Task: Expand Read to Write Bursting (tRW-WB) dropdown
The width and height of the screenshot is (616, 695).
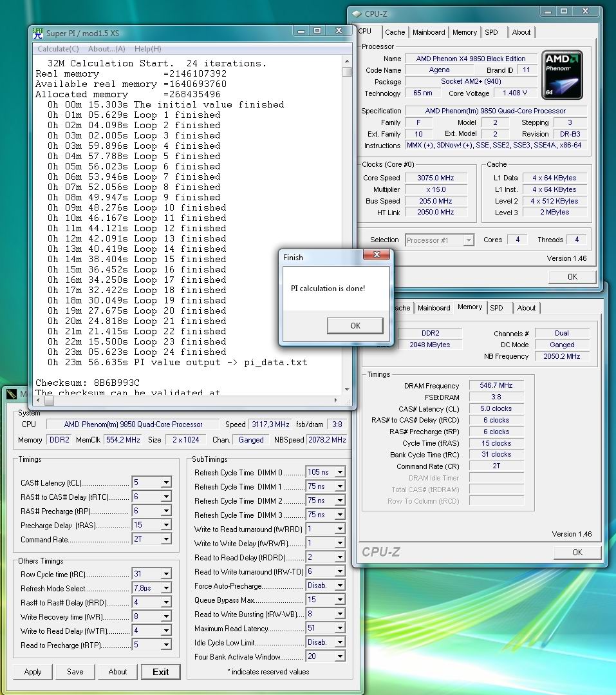Action: [340, 614]
